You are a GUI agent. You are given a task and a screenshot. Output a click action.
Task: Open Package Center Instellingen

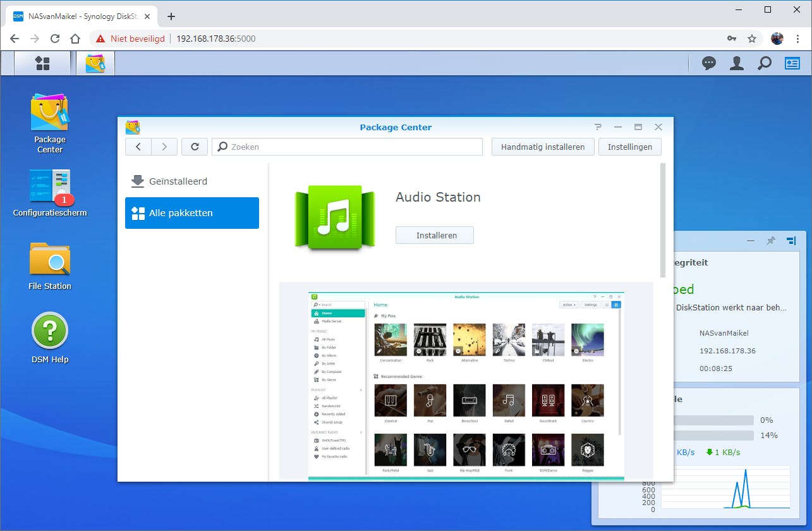pyautogui.click(x=629, y=147)
